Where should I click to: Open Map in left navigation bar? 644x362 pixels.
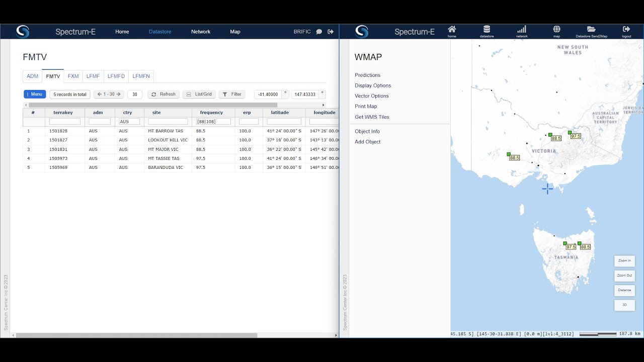pos(235,32)
